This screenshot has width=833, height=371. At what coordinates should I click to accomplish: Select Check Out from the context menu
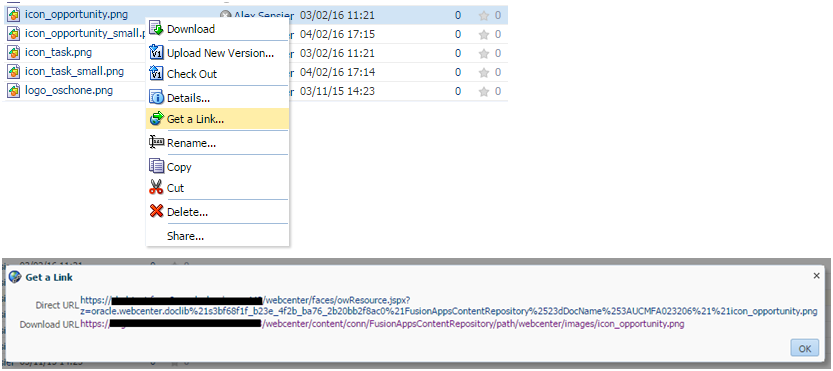pyautogui.click(x=218, y=74)
